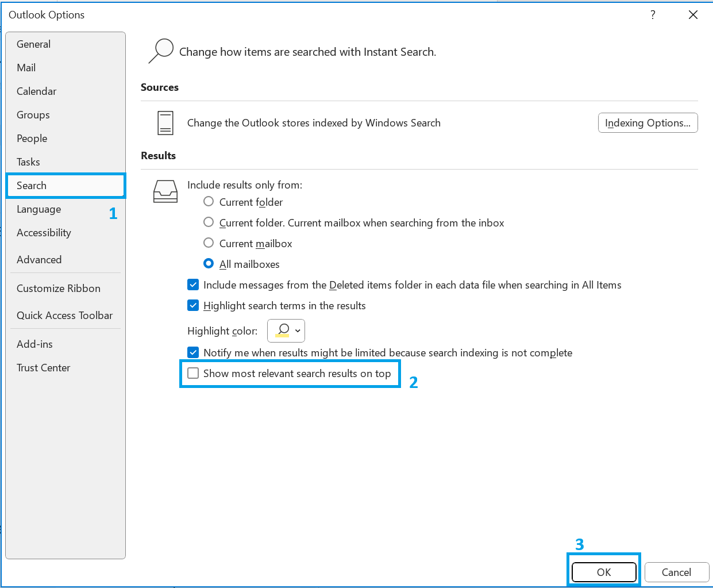Click Cancel to discard changes
This screenshot has height=588, width=713.
tap(676, 572)
